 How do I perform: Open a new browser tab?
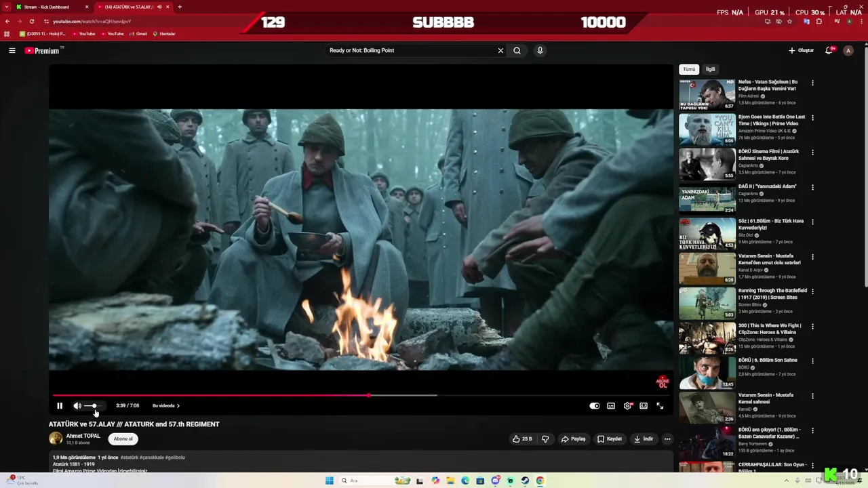click(180, 7)
